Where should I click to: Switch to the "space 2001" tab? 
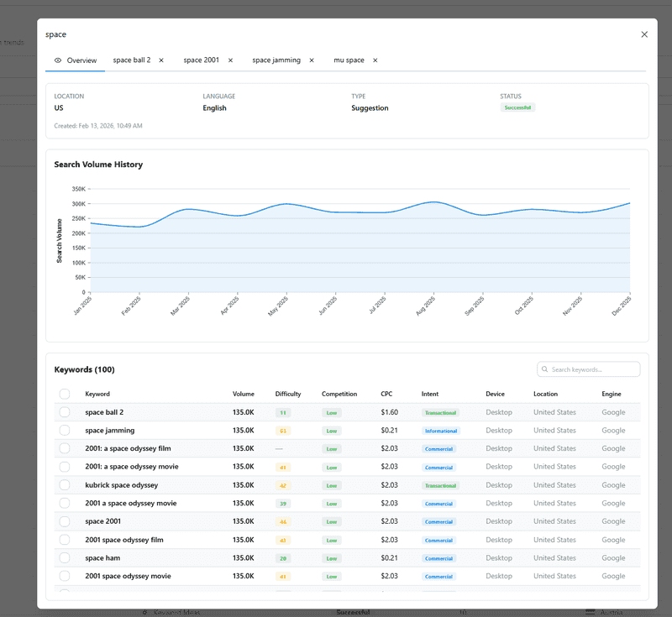(x=202, y=60)
